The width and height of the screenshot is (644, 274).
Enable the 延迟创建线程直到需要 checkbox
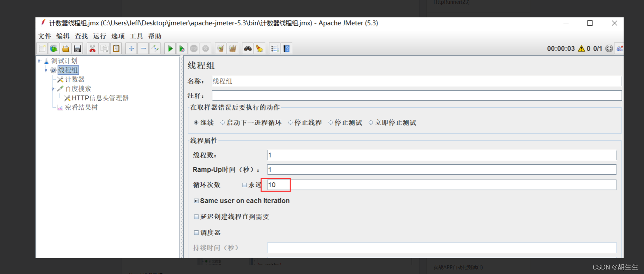(196, 217)
